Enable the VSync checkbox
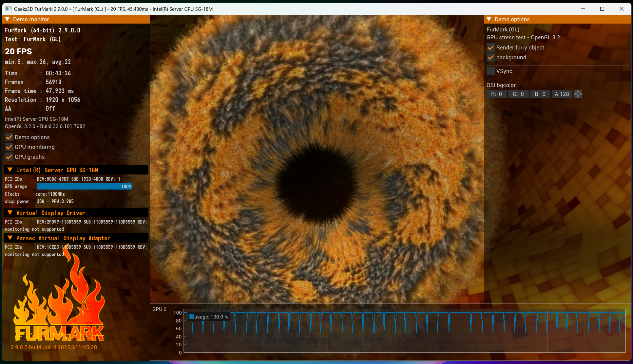 (491, 71)
